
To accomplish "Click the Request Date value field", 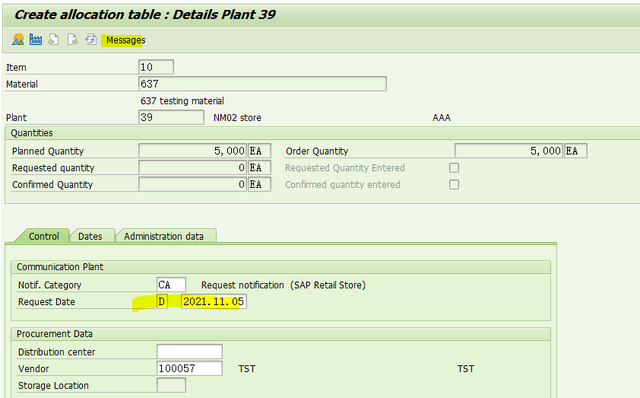I will [x=213, y=302].
